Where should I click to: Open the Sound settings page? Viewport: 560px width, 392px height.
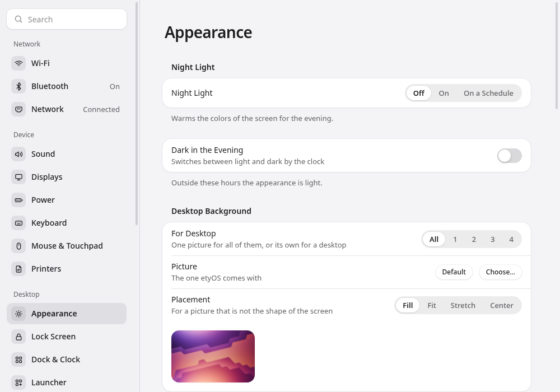tap(67, 154)
